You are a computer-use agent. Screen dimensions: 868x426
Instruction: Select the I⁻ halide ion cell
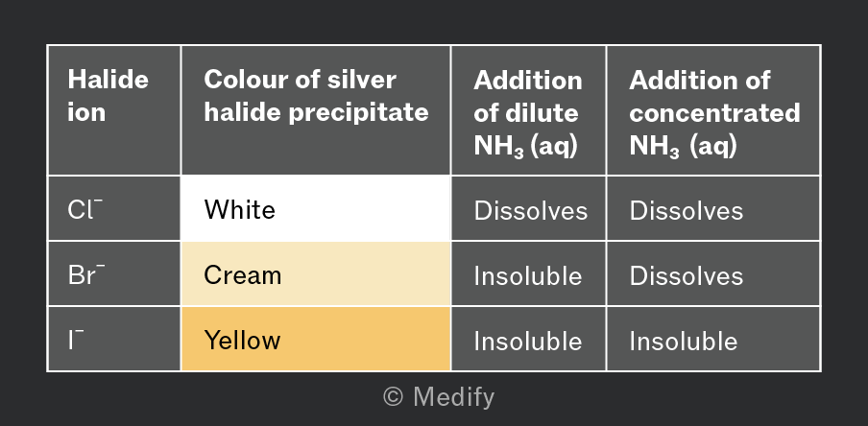(114, 339)
